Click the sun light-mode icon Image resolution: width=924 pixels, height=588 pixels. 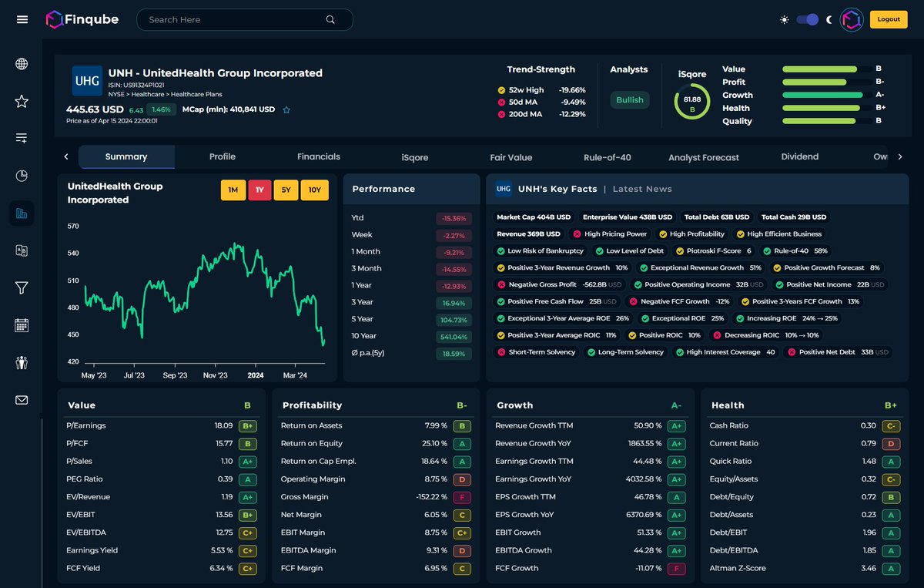pos(785,19)
